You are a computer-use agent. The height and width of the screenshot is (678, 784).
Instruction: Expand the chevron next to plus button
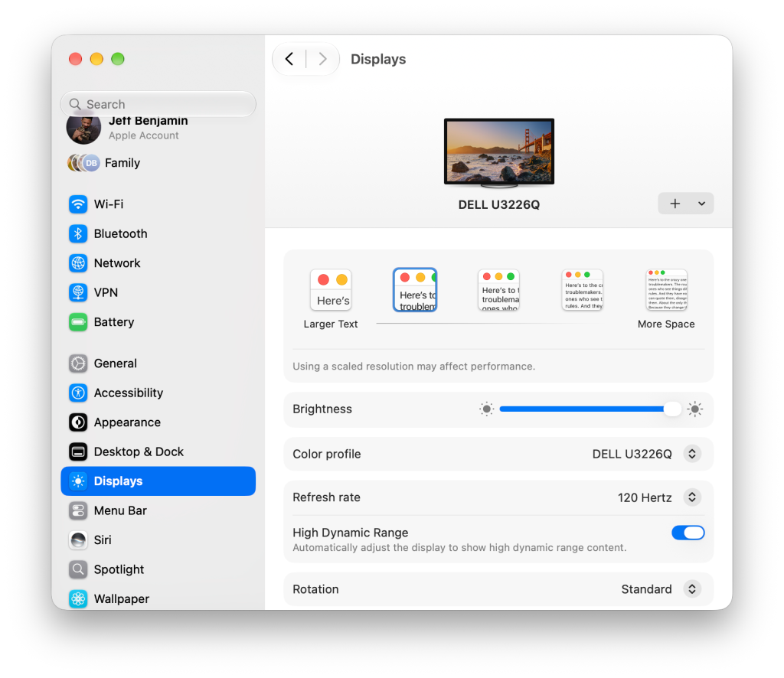[701, 204]
